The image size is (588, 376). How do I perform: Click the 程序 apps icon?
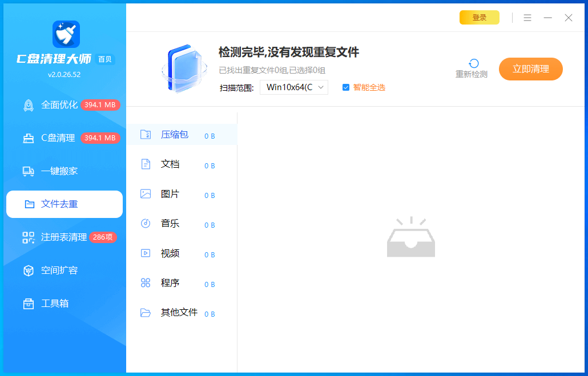point(146,282)
